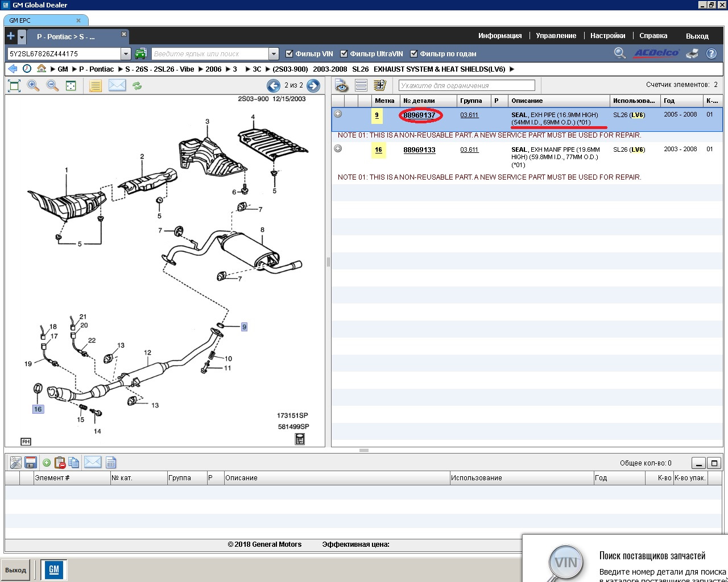Viewport: 728px width, 582px height.
Task: Click the green refresh arrows icon
Action: click(x=137, y=86)
